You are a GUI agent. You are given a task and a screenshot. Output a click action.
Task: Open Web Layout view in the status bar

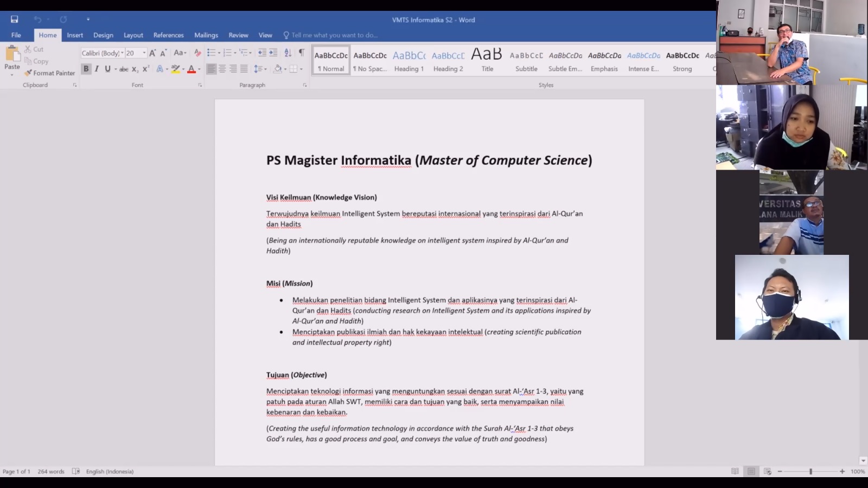point(767,472)
